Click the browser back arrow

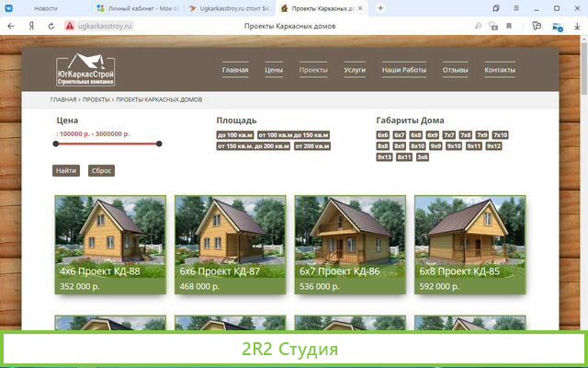click(11, 27)
